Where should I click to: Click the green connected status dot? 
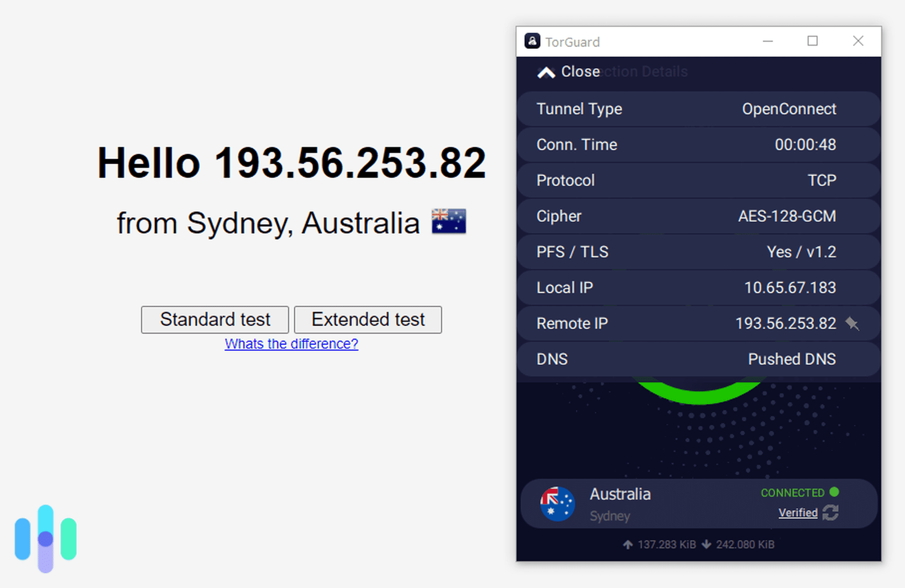pyautogui.click(x=835, y=492)
